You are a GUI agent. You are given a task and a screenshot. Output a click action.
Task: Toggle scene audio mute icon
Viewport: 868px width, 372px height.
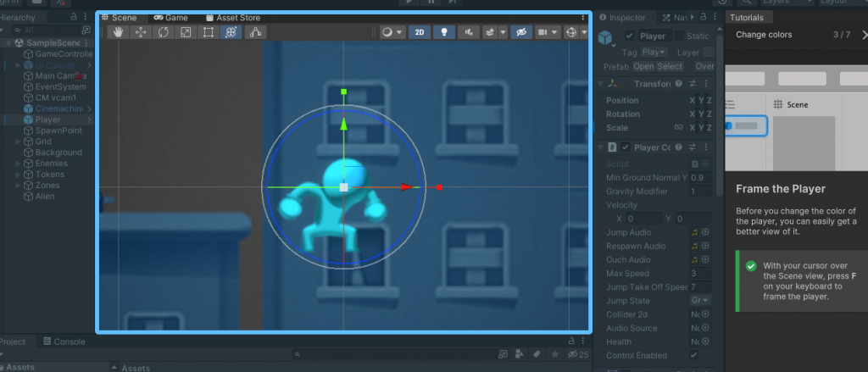tap(469, 32)
